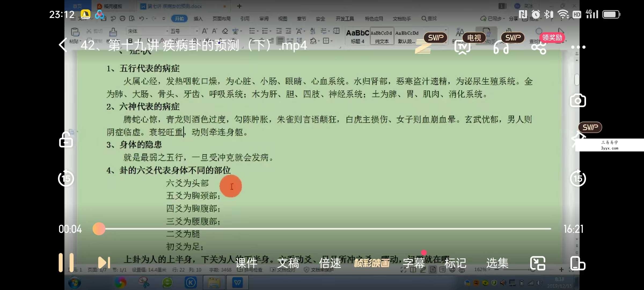644x290 pixels.
Task: Change playback speed via 倍速
Action: (x=330, y=263)
